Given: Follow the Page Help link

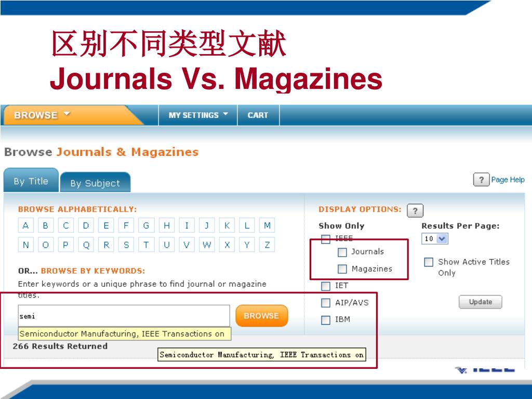Looking at the screenshot, I should (508, 179).
